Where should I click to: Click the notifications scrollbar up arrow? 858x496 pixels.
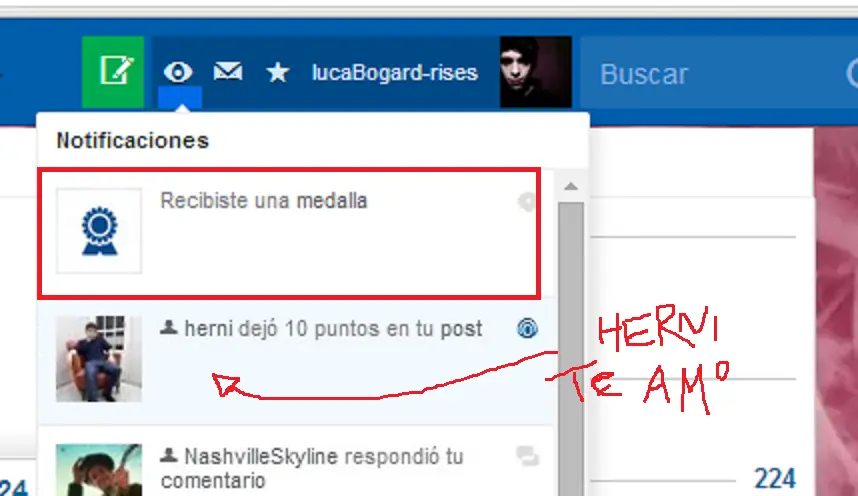(x=571, y=186)
